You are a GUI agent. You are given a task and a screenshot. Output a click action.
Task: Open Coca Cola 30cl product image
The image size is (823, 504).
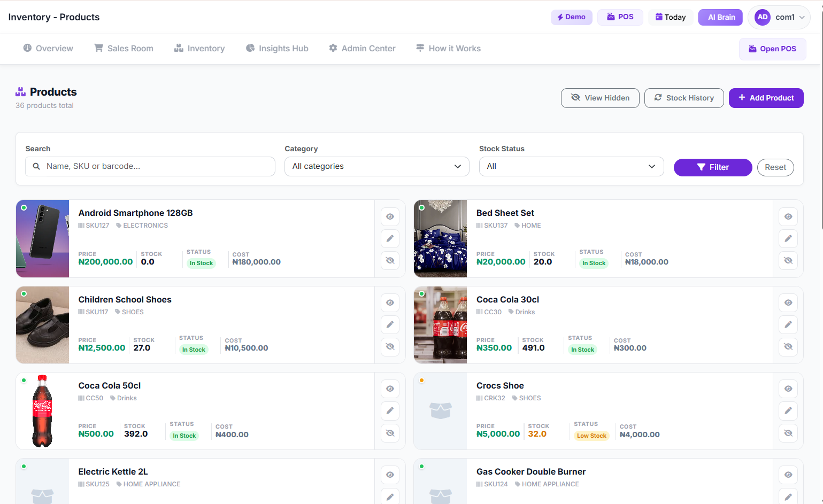pos(440,325)
